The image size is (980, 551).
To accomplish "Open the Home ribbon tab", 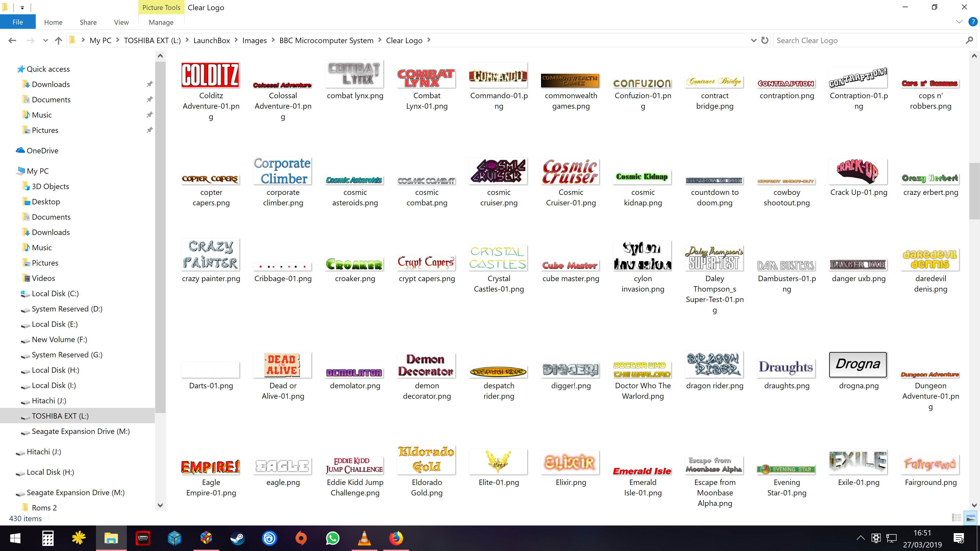I will (x=53, y=22).
